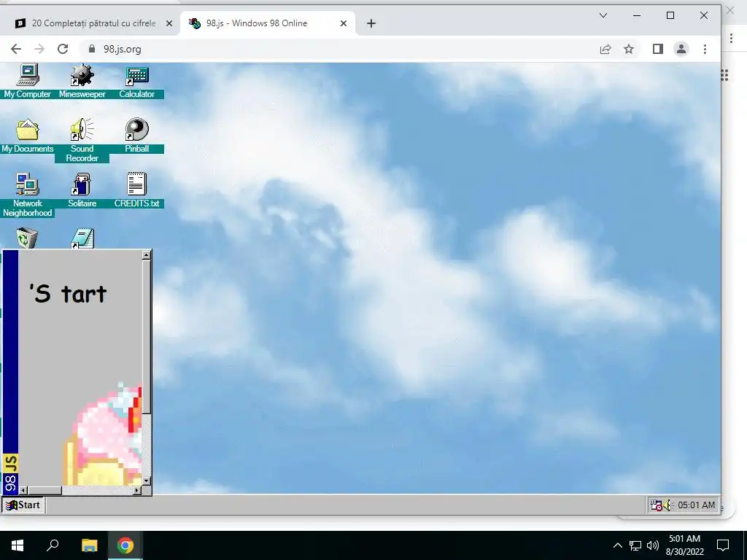
Task: Open the Chrome profile menu
Action: (681, 49)
